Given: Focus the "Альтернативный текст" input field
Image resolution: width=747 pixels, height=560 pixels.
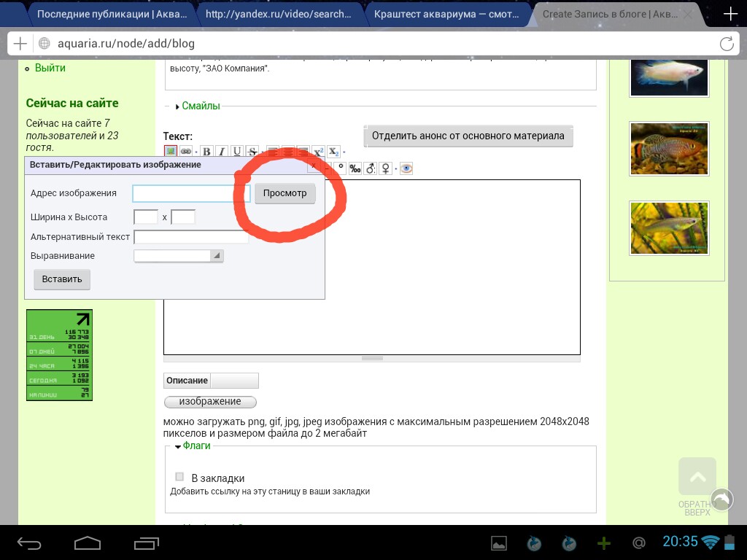Looking at the screenshot, I should [192, 237].
